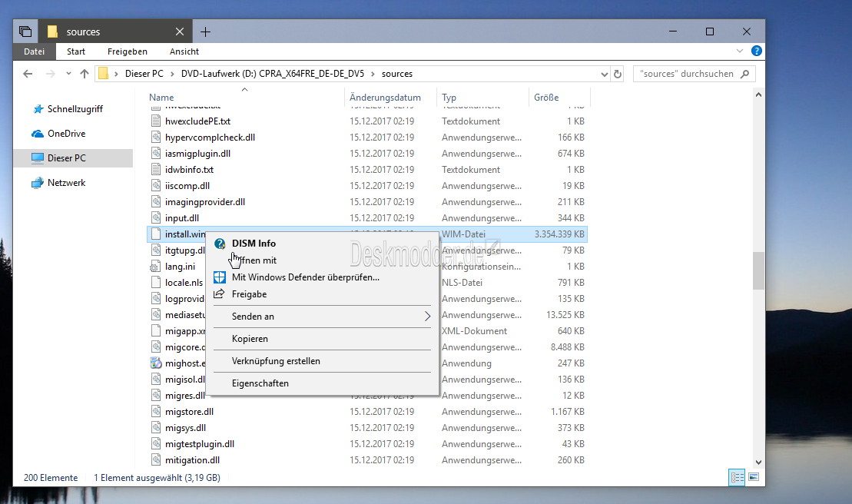Click the scrollbar up arrow in file list
The image size is (852, 504).
[x=758, y=95]
